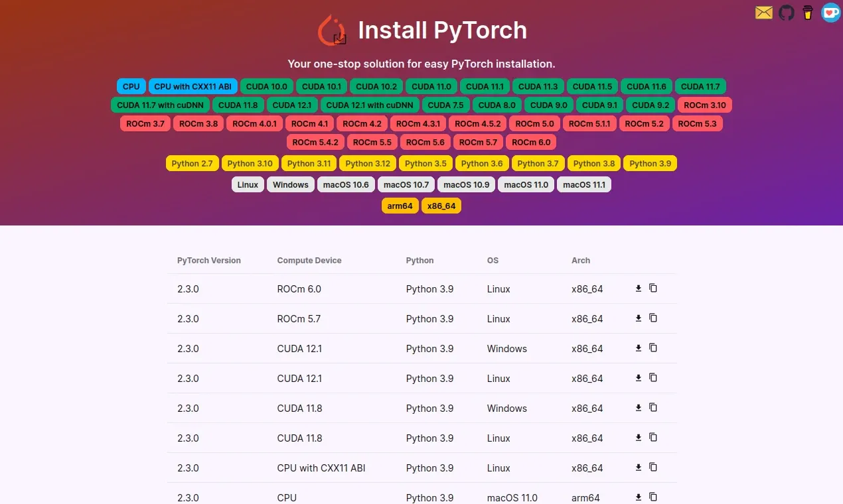The width and height of the screenshot is (843, 504).
Task: Select the macOS 11.1 filter
Action: coord(584,184)
